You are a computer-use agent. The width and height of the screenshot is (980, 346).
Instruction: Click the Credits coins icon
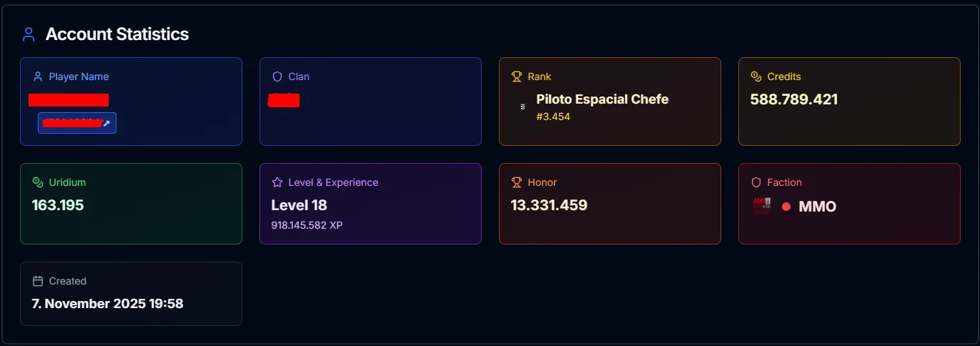point(756,76)
